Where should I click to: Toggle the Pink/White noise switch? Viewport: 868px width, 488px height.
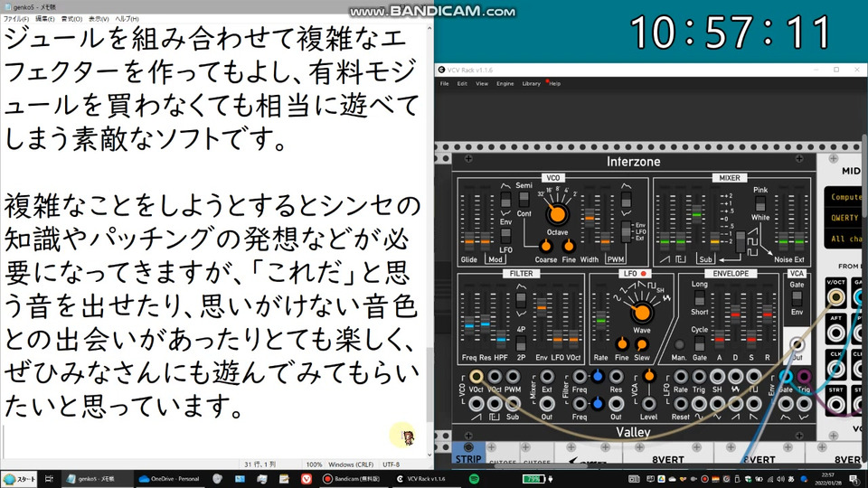pyautogui.click(x=760, y=203)
